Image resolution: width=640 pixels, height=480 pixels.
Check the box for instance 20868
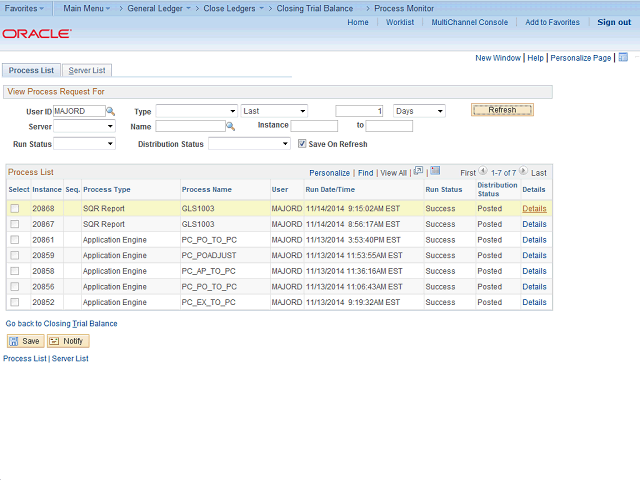tap(14, 209)
